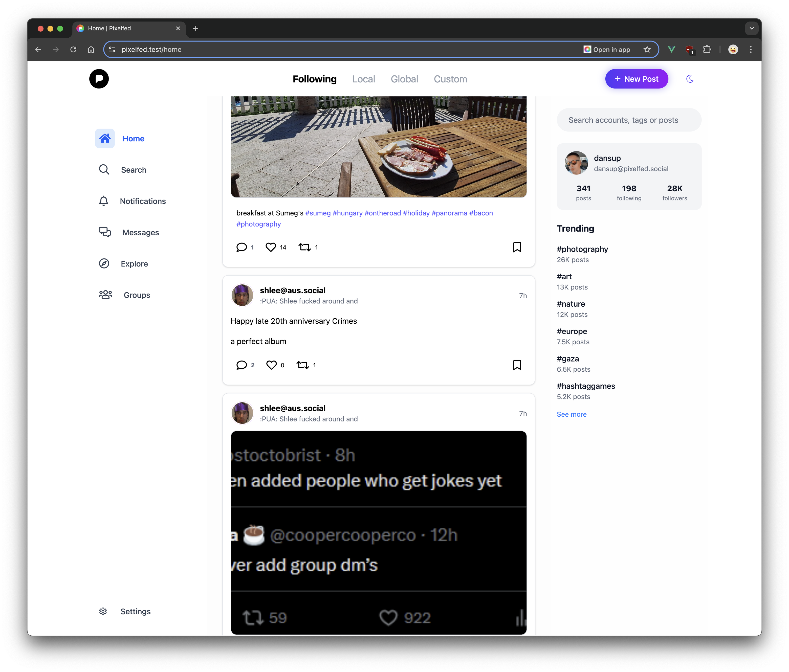Click the Open in app button

[607, 50]
